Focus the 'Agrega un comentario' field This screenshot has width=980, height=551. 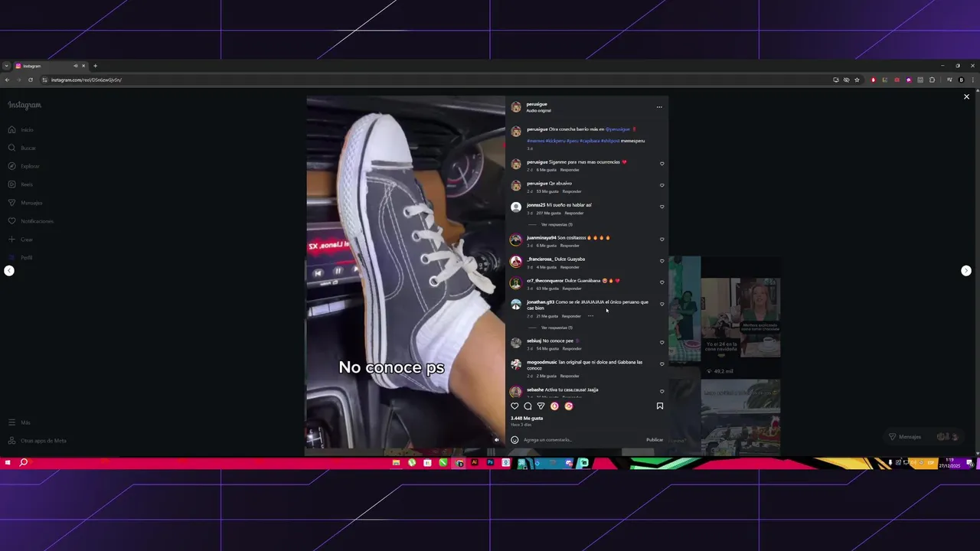582,440
